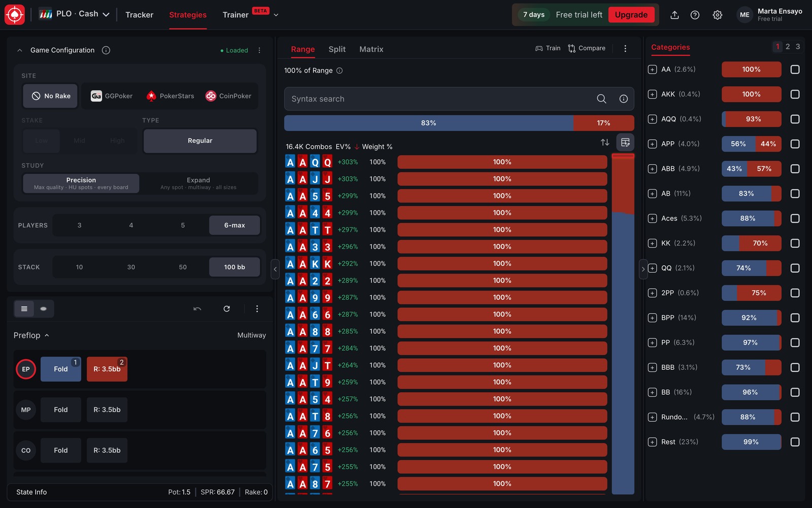This screenshot has width=812, height=508.
Task: Click the list view icon above Preflop
Action: coord(24,309)
